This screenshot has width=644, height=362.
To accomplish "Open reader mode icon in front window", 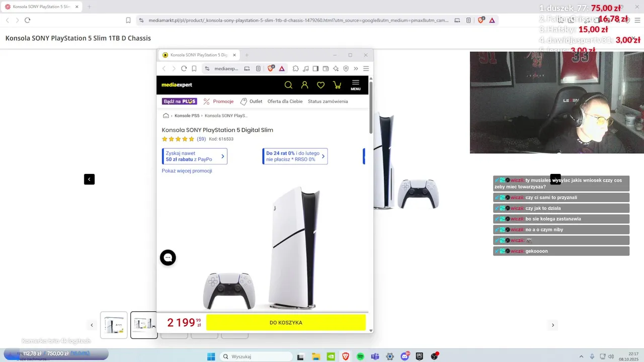I will point(258,68).
